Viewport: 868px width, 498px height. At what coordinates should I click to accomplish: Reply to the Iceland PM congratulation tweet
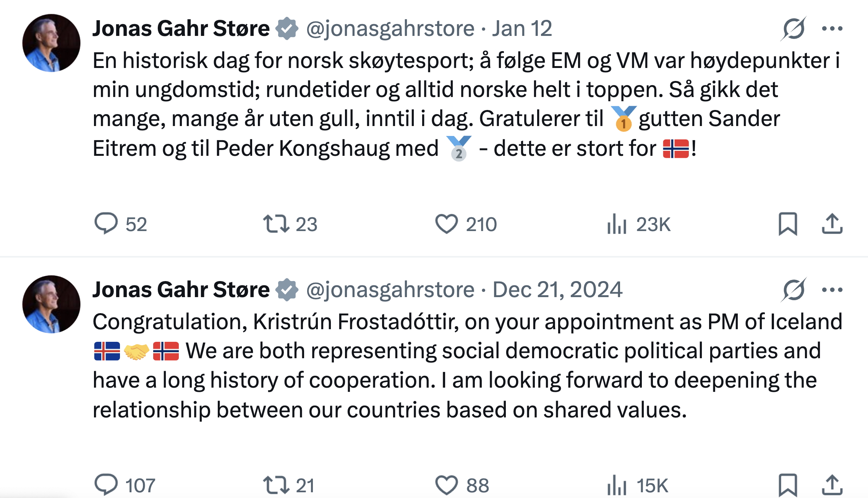click(x=106, y=485)
